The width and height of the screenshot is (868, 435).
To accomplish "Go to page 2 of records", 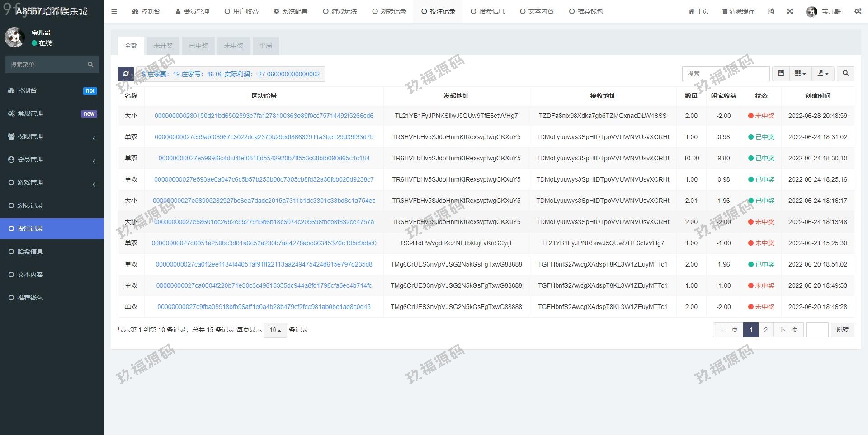I will pos(765,330).
